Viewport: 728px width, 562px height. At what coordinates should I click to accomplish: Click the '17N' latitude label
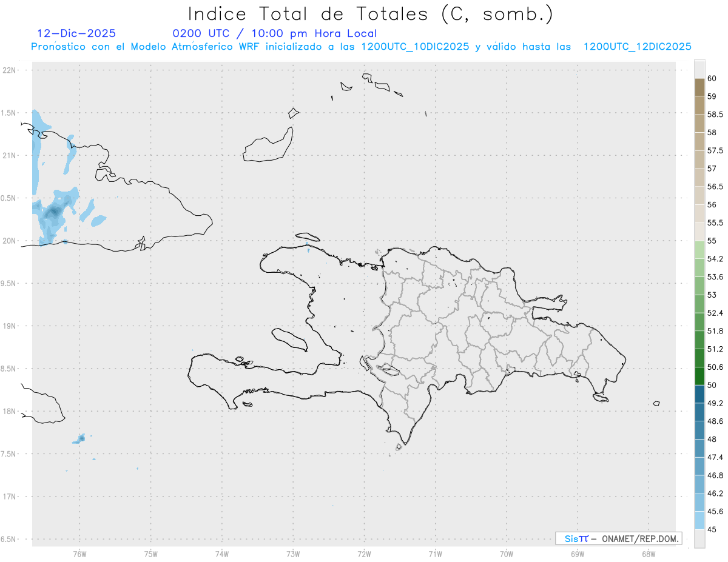[x=10, y=497]
